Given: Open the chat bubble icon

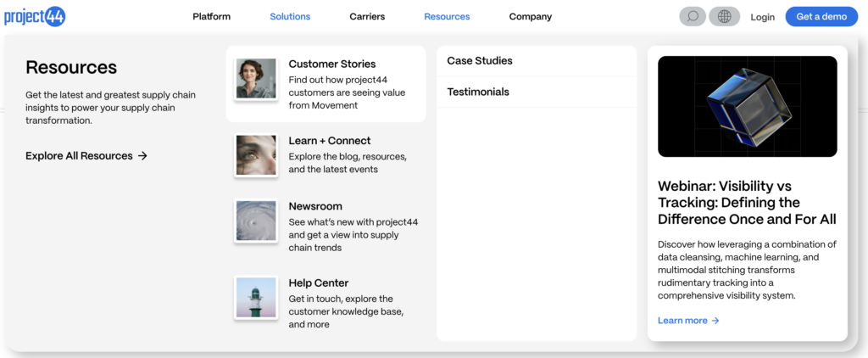Looking at the screenshot, I should [693, 17].
